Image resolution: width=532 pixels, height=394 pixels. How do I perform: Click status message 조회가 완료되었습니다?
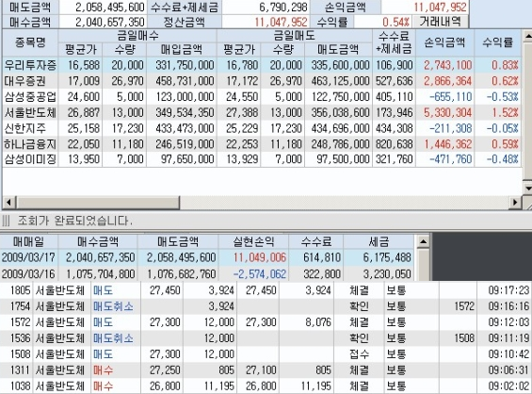pos(74,221)
